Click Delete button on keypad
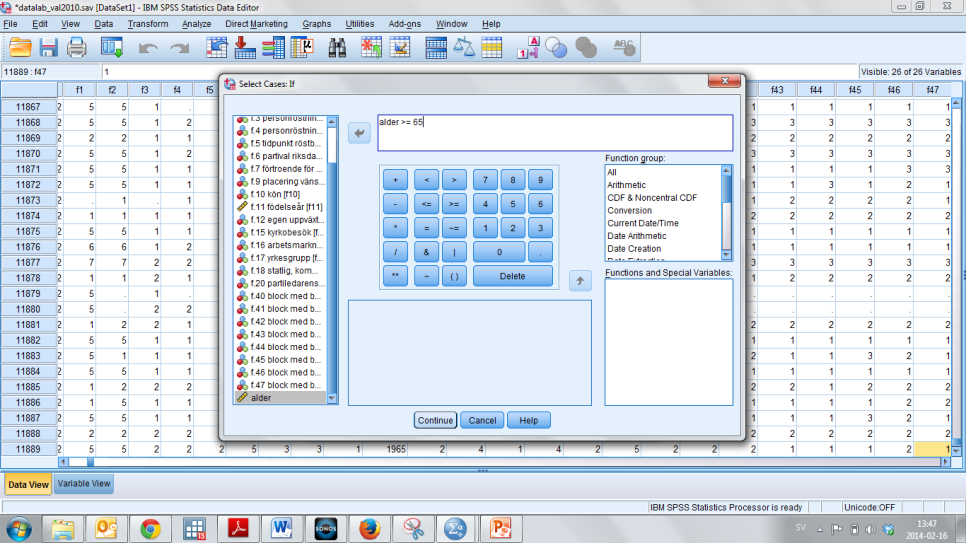This screenshot has width=966, height=543. tap(513, 276)
